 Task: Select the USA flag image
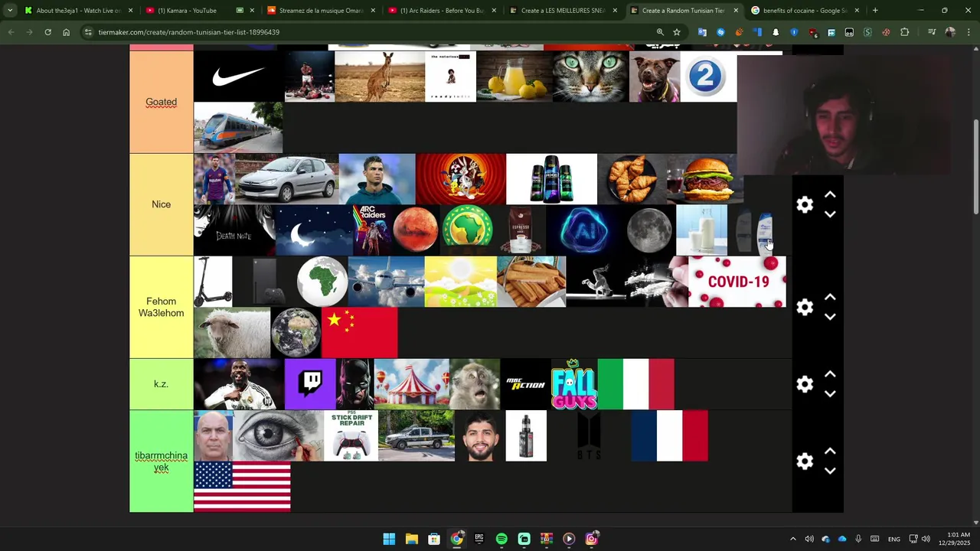(x=242, y=487)
